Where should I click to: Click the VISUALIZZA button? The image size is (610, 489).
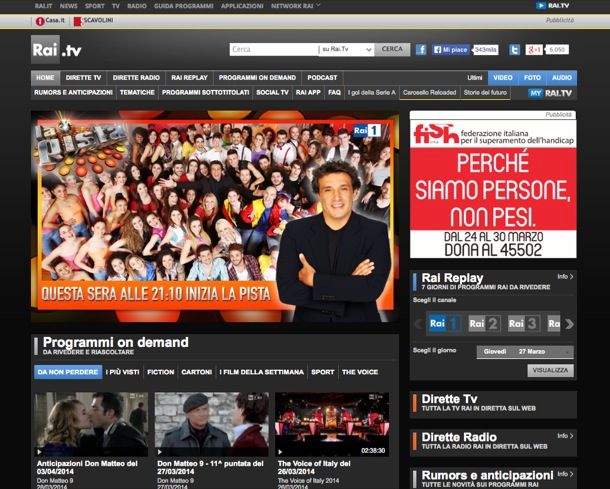point(550,370)
